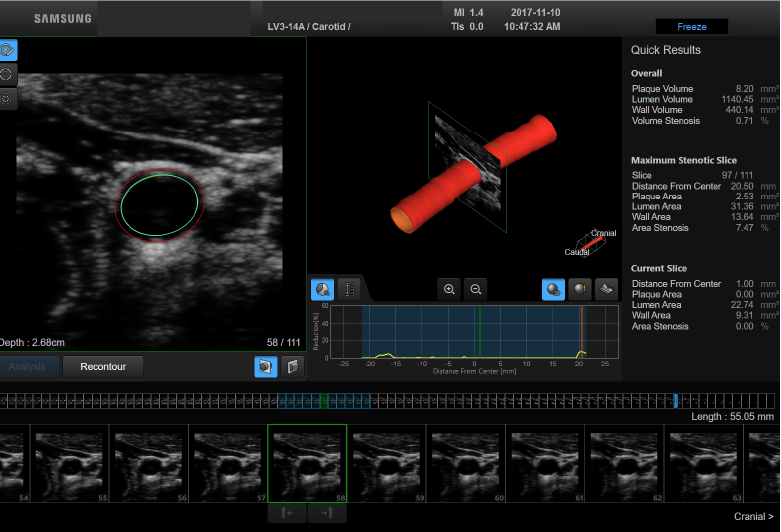This screenshot has width=781, height=532.
Task: Select highlighted slice thumbnail 58
Action: click(x=307, y=464)
